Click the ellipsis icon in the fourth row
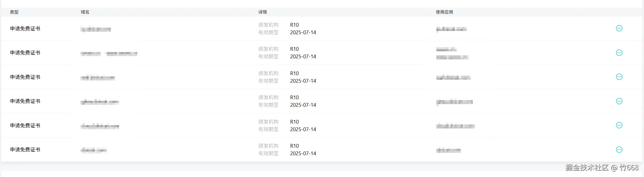The image size is (644, 177). tap(619, 101)
